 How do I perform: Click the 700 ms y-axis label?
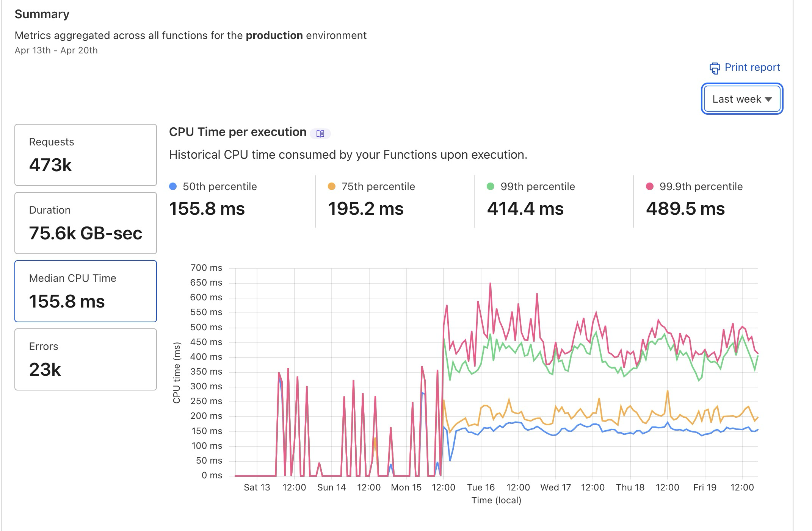206,268
